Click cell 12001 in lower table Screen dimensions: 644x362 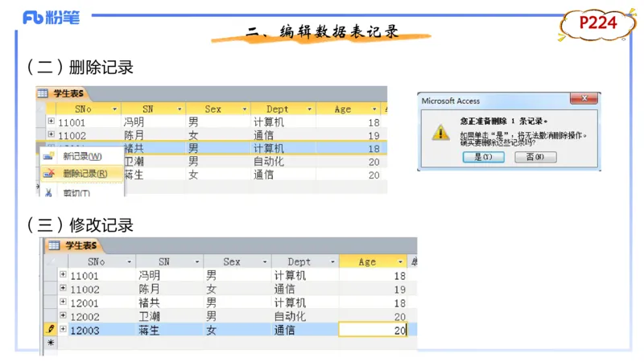click(x=85, y=303)
